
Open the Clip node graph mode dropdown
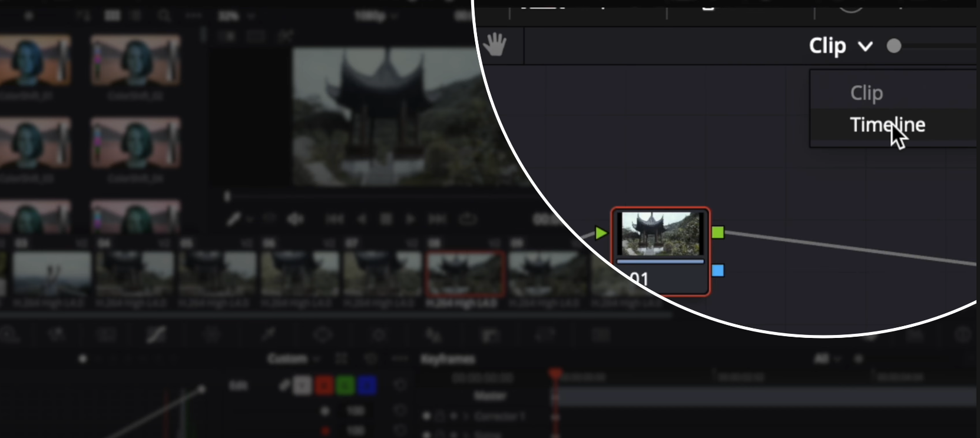pyautogui.click(x=840, y=46)
